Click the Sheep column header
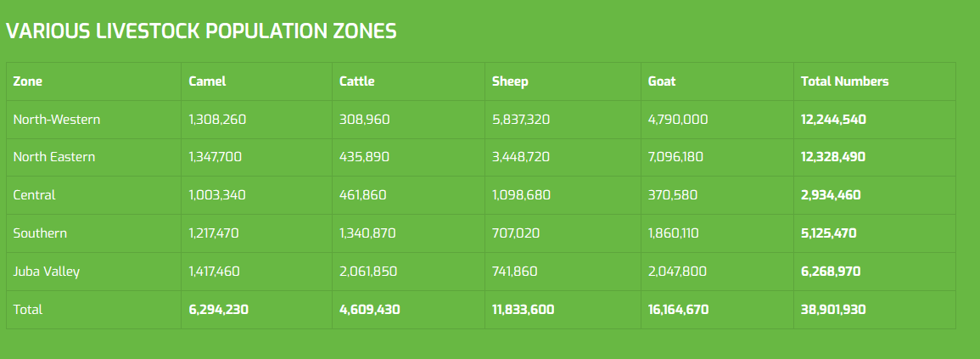 tap(510, 81)
